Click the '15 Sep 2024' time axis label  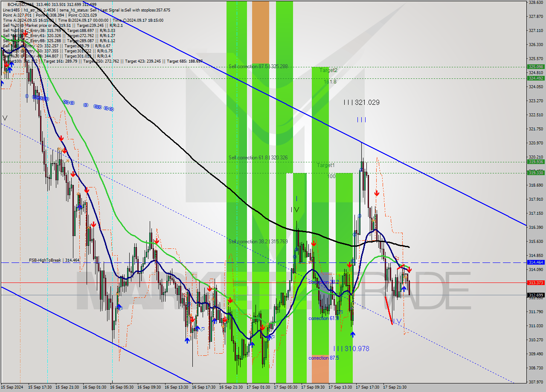(12, 387)
